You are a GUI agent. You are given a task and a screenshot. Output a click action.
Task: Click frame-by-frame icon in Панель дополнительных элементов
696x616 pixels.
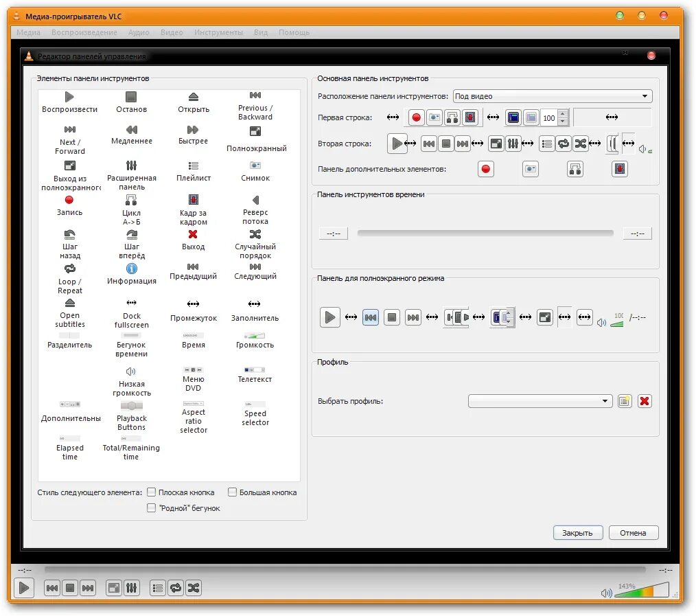point(620,169)
